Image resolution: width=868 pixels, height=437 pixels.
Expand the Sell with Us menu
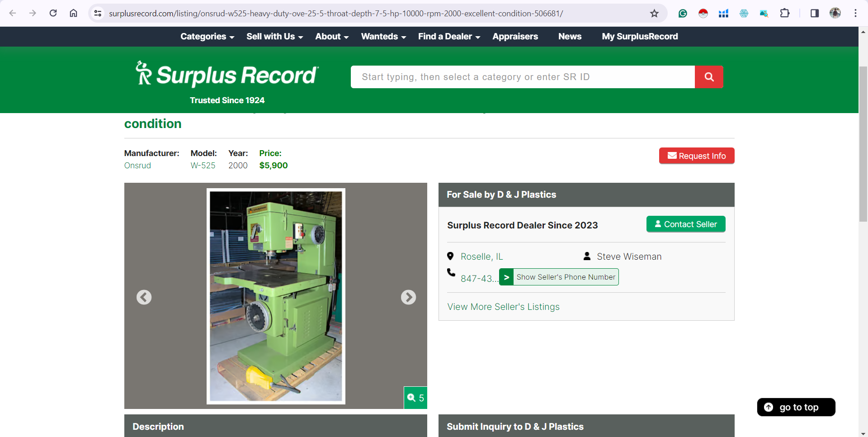274,37
